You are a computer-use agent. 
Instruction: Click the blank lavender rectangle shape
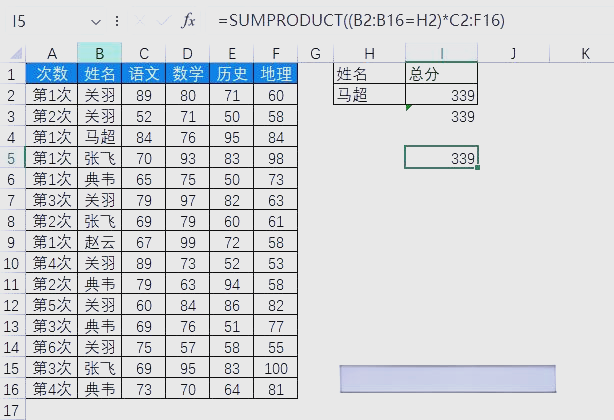pos(448,379)
